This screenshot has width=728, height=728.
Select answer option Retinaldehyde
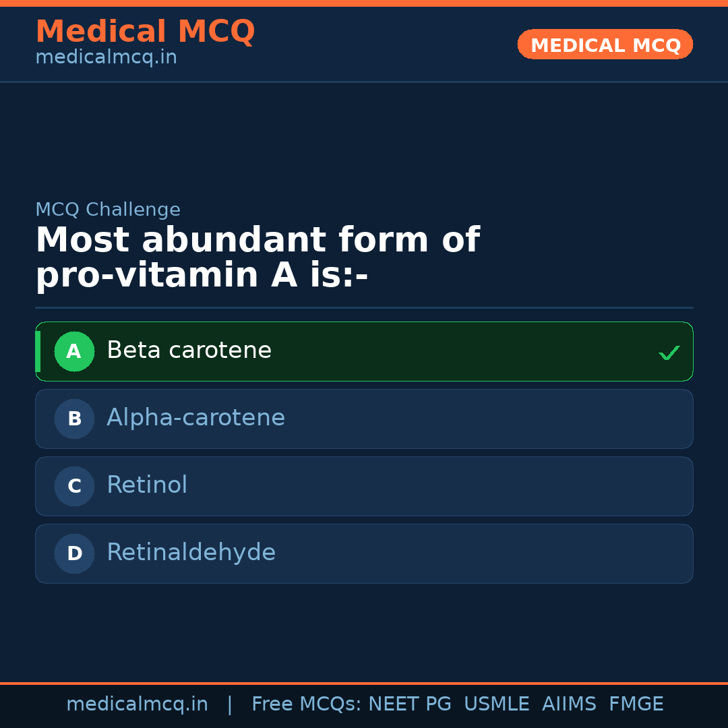364,553
